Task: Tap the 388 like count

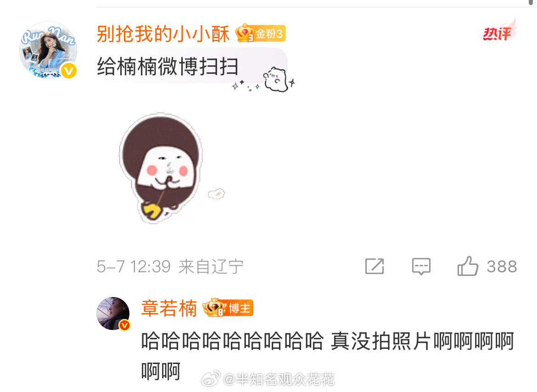Action: (x=502, y=266)
